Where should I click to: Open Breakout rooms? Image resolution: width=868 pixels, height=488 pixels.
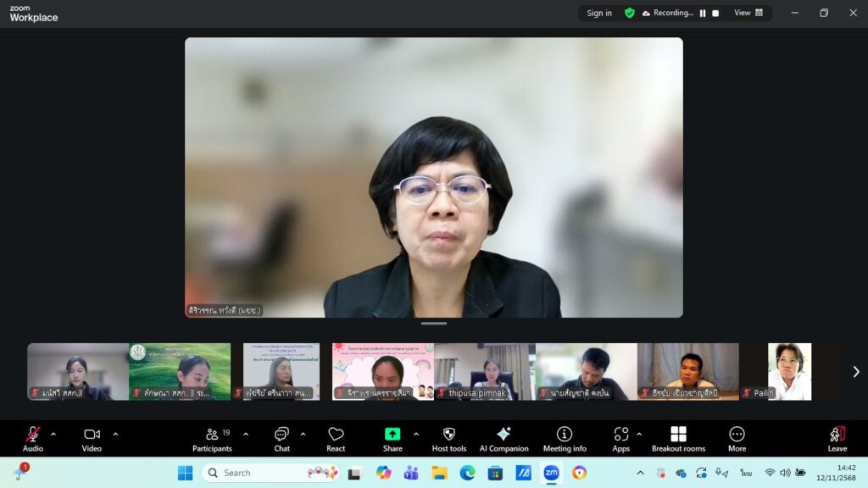pos(678,438)
